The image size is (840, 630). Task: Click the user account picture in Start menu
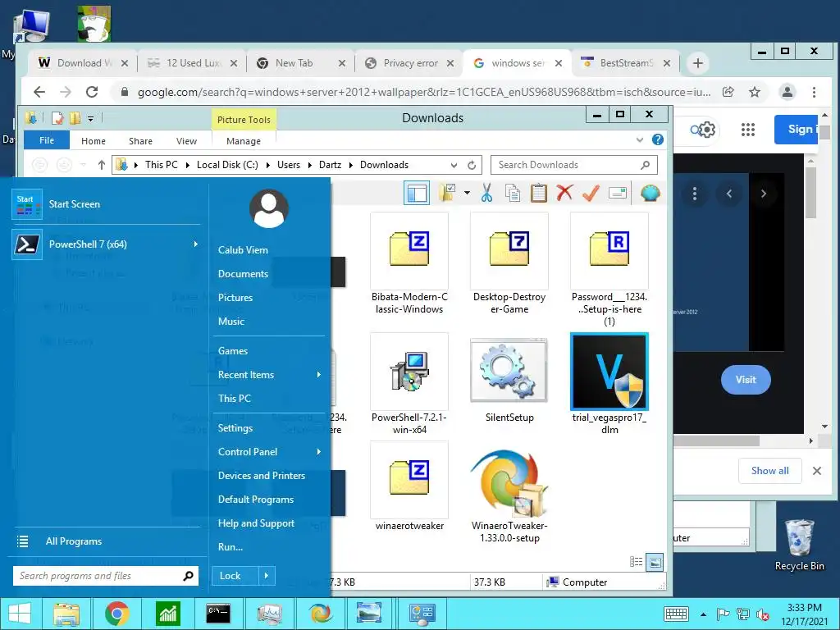tap(269, 208)
